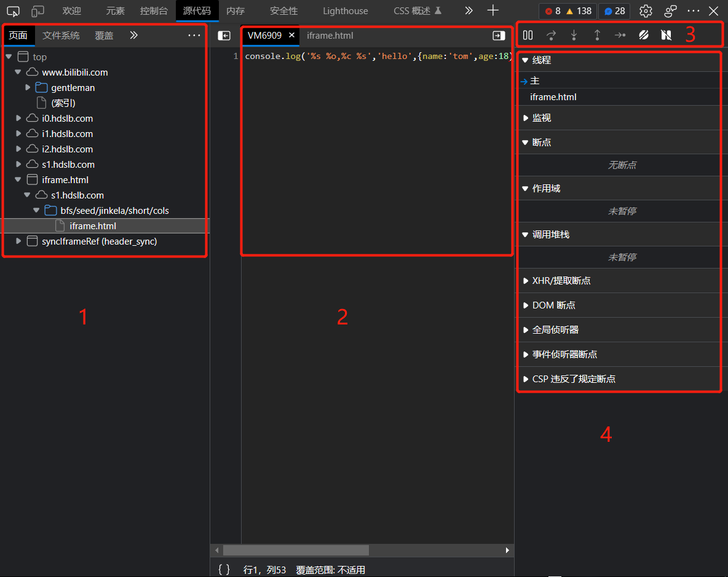Open the 安全性 tab
728x577 pixels.
283,10
